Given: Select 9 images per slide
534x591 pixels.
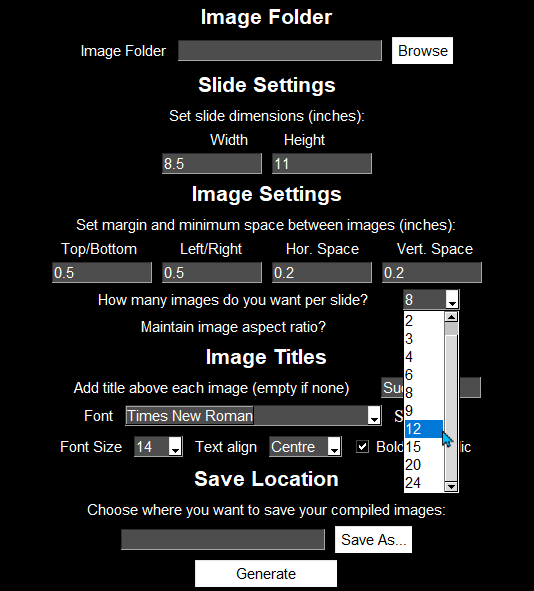Looking at the screenshot, I should coord(424,411).
